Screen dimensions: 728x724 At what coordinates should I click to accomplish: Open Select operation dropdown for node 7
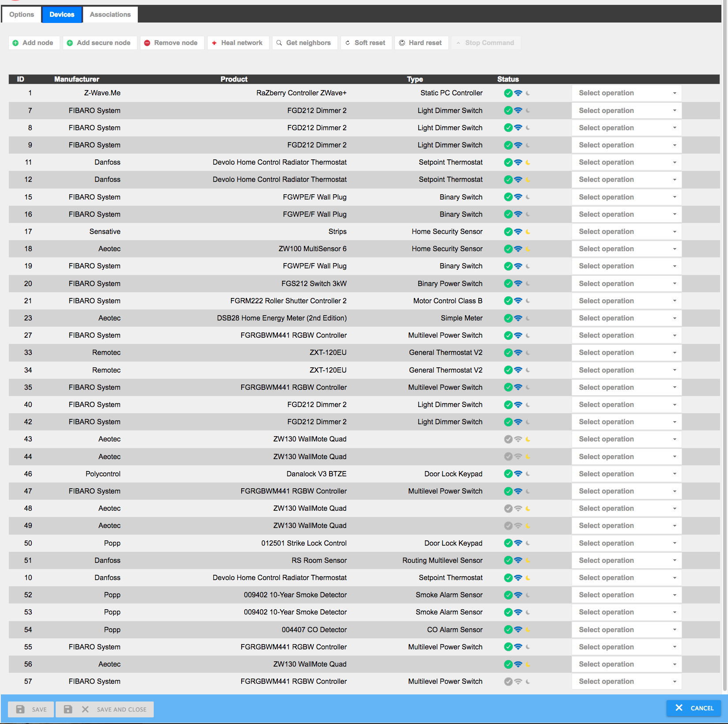627,111
